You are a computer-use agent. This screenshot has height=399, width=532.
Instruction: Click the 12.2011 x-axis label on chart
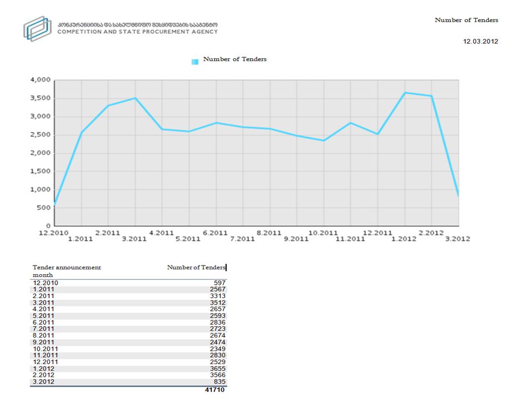tap(377, 233)
